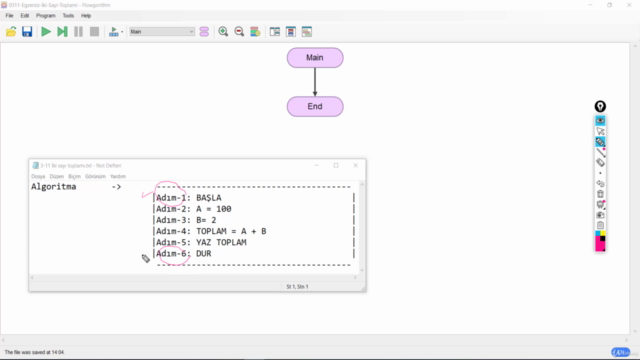640x360 pixels.
Task: Select the line drawing tool in the pen toolbar
Action: point(600,152)
